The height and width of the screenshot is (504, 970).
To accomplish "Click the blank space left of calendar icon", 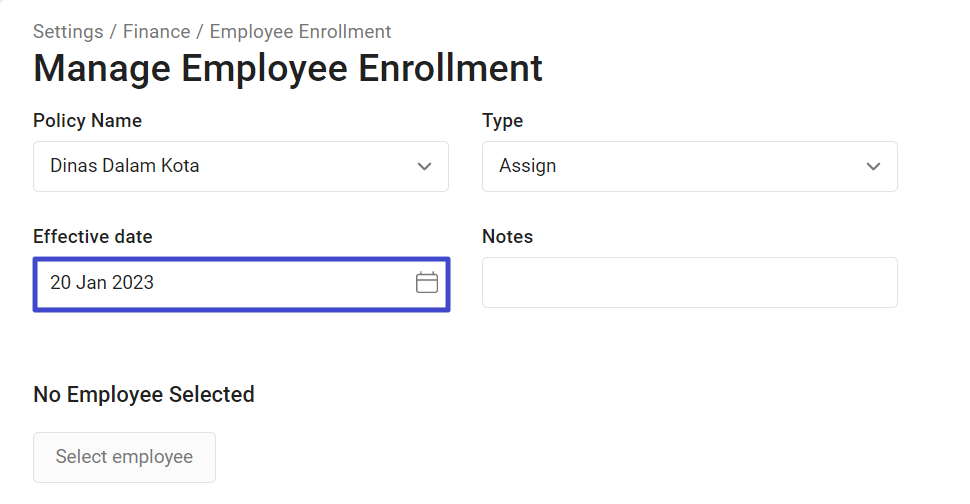I will point(300,283).
